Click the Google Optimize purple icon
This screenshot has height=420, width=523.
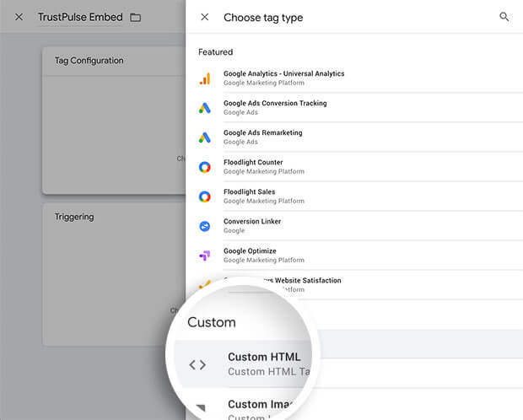205,256
